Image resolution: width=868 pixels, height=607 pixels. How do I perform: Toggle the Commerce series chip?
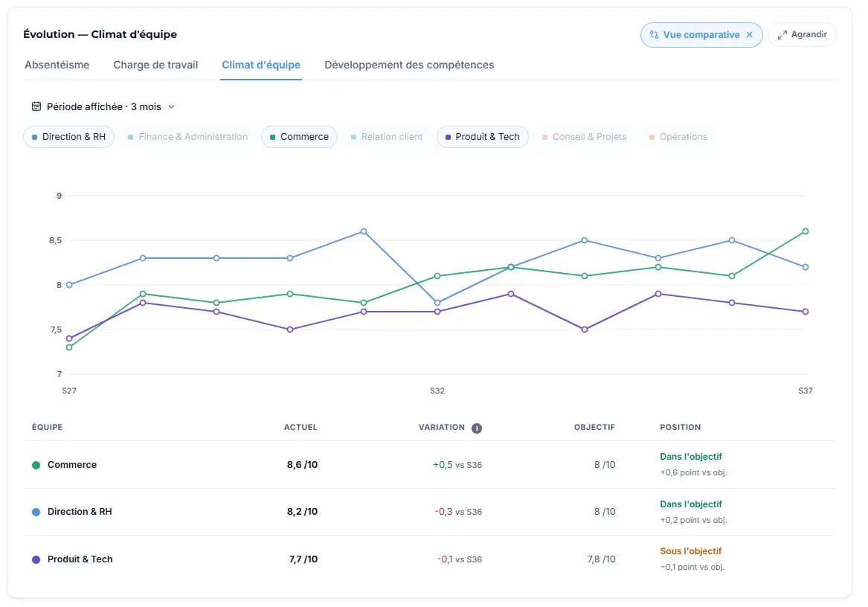tap(299, 137)
